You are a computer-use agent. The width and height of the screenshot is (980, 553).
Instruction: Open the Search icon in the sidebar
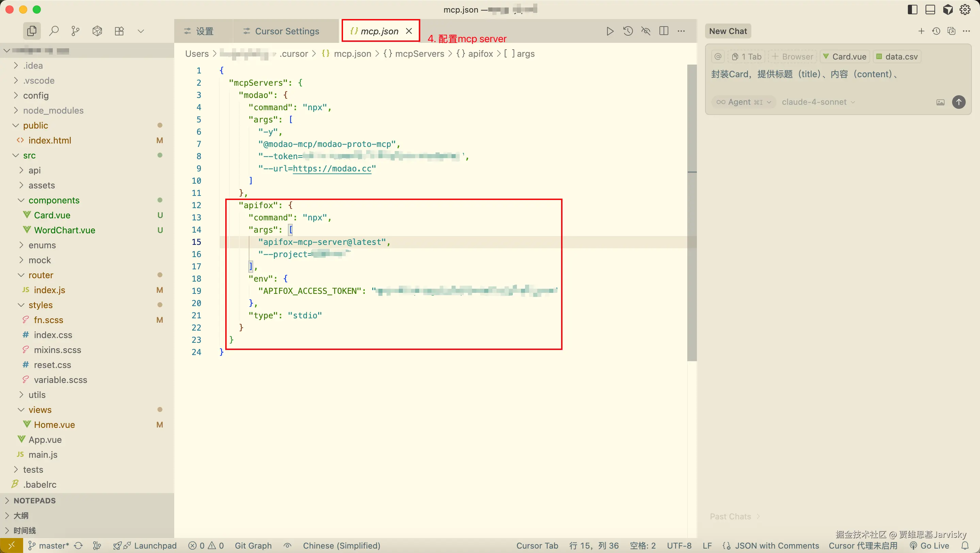(54, 31)
